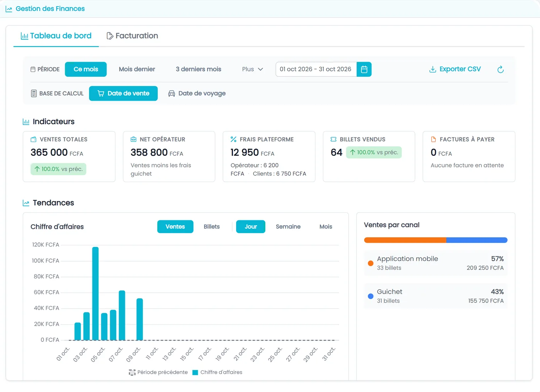This screenshot has width=540, height=392.
Task: Click the Frais Plateforme percent icon
Action: click(x=233, y=139)
